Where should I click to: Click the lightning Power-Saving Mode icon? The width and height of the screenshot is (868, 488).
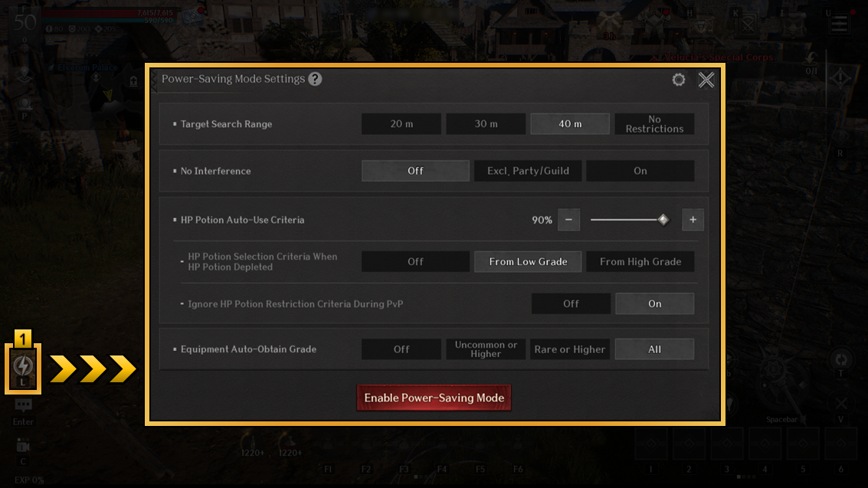(x=23, y=368)
